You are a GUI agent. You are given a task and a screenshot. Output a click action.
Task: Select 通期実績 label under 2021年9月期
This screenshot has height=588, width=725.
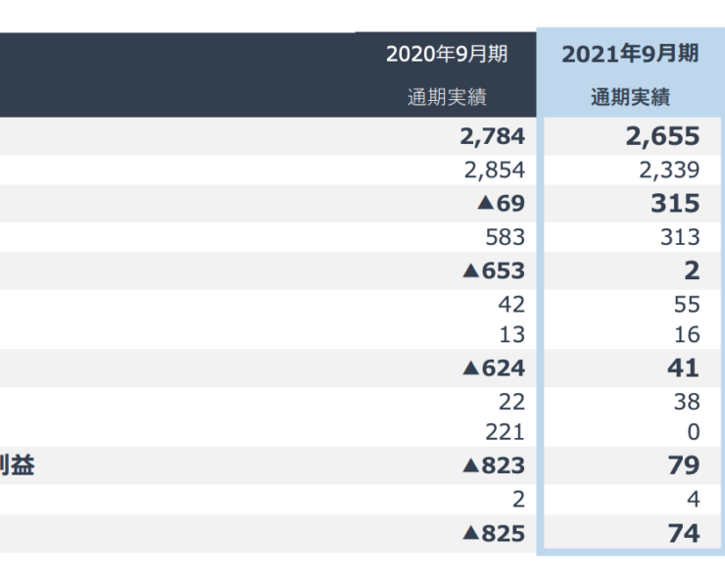pyautogui.click(x=630, y=97)
